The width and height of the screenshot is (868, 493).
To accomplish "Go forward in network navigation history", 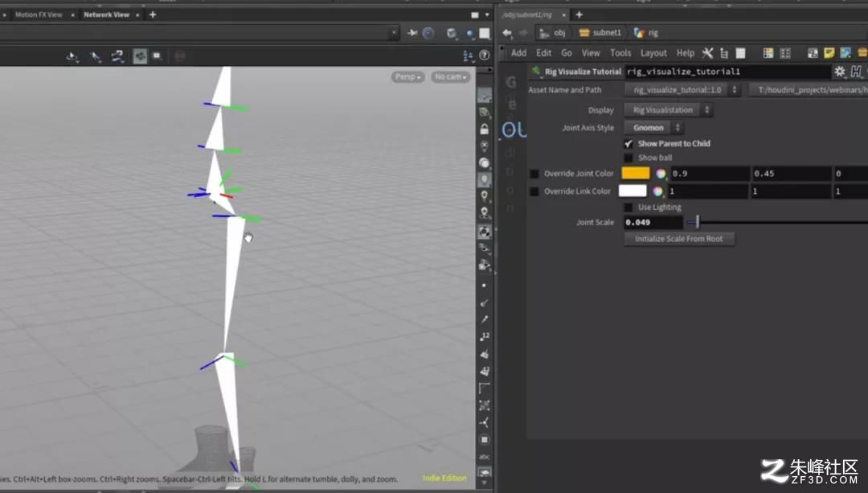I will (x=522, y=33).
